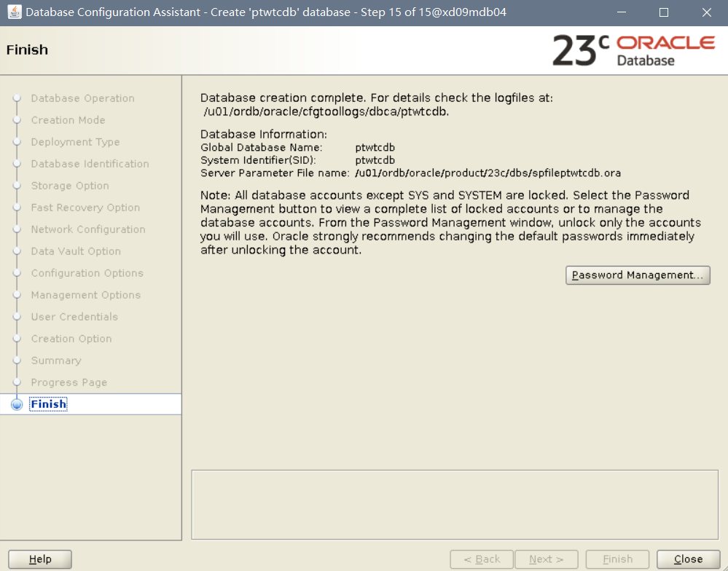The width and height of the screenshot is (728, 571).
Task: Select the Configuration Options step
Action: pos(87,272)
